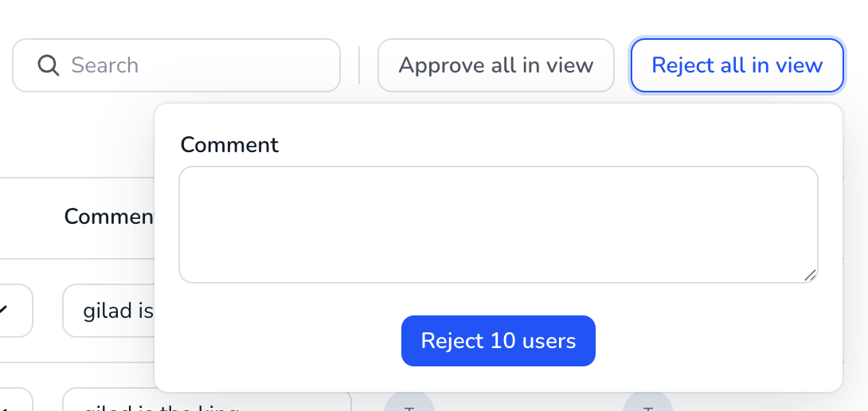
Task: Click the textarea resize grip icon
Action: [810, 275]
